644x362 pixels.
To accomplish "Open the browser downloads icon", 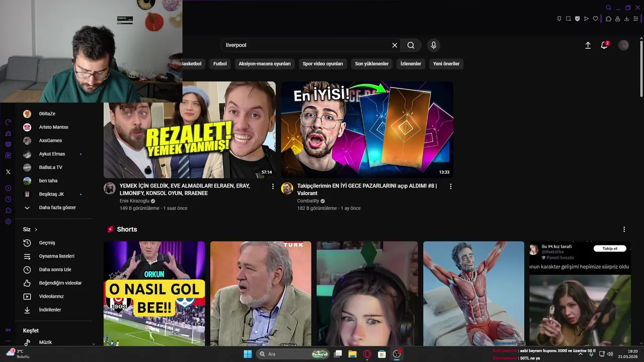I will click(x=626, y=19).
